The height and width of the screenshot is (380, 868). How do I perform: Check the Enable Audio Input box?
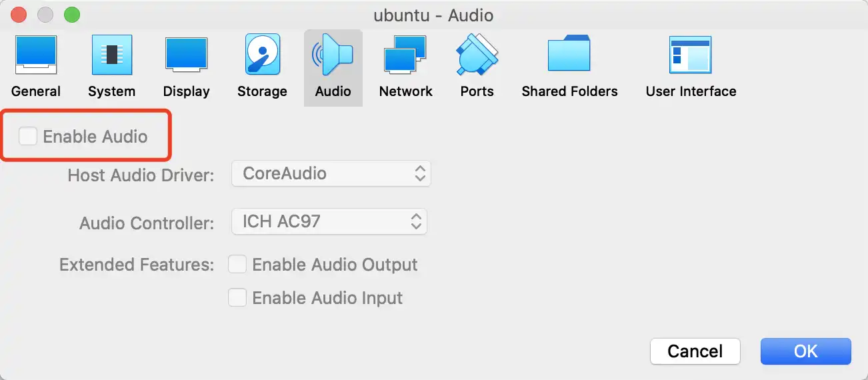point(237,297)
